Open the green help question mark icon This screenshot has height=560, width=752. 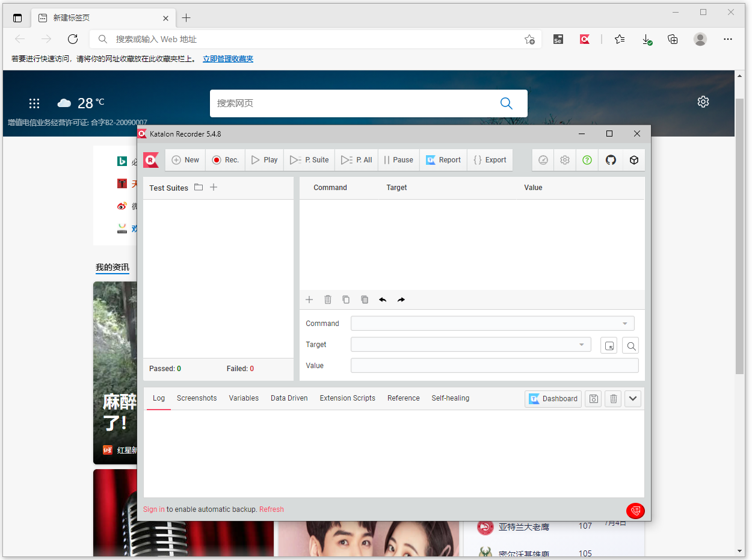click(587, 160)
